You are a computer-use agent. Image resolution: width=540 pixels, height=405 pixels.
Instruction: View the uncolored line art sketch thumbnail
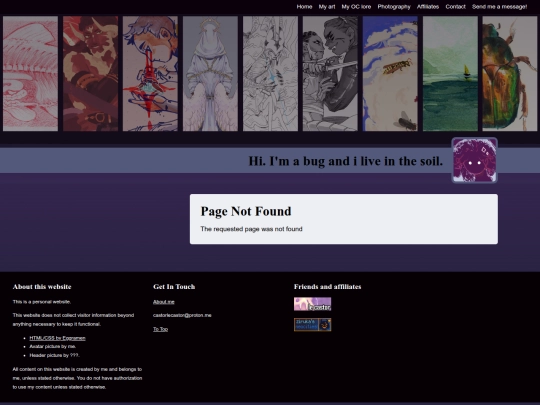pos(270,73)
